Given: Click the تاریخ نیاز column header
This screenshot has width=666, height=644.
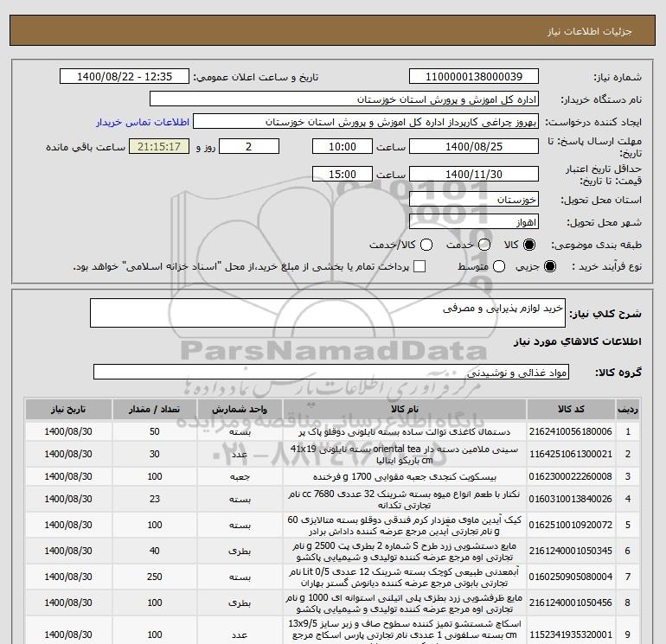Looking at the screenshot, I should coord(68,410).
